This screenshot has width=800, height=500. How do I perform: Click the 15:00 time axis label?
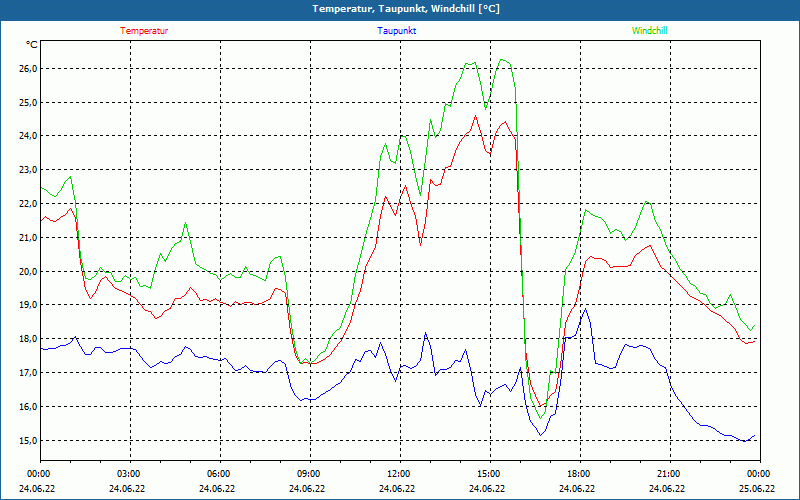(488, 473)
